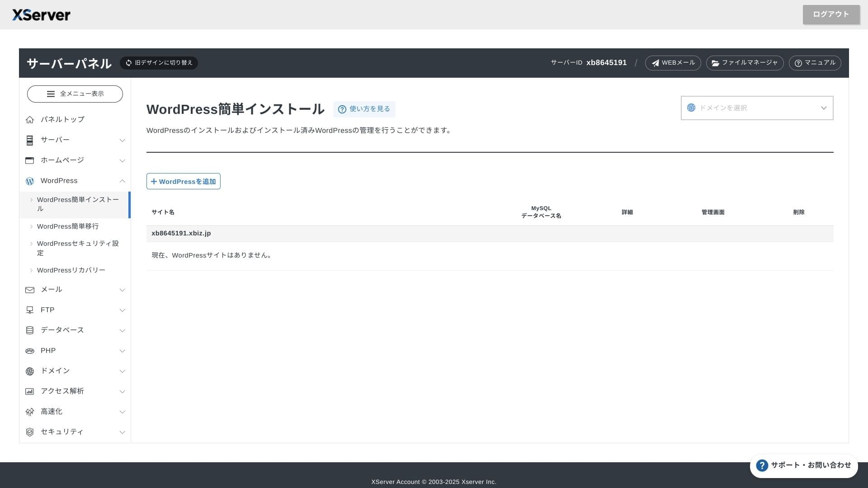
Task: Expand the PHP menu chevron
Action: point(122,351)
